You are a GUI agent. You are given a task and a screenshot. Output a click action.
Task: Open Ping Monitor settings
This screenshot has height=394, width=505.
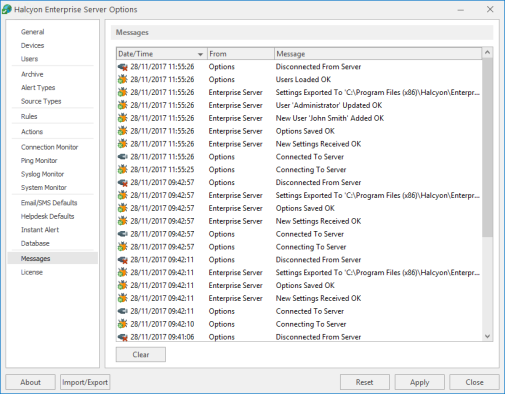(x=39, y=161)
